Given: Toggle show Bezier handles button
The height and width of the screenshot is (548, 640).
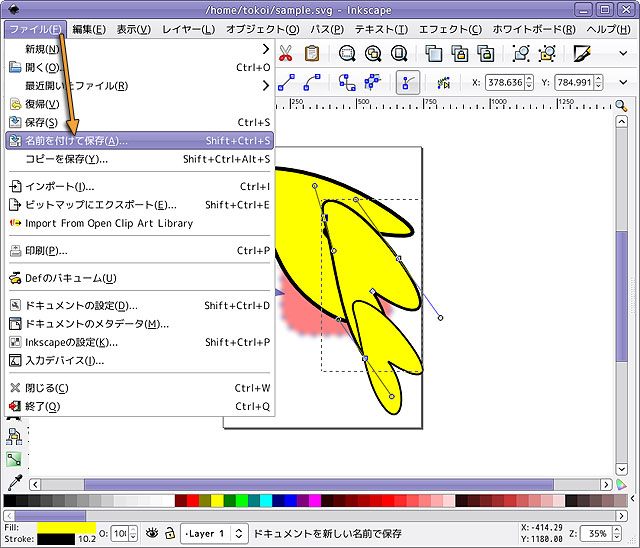Looking at the screenshot, I should point(407,82).
